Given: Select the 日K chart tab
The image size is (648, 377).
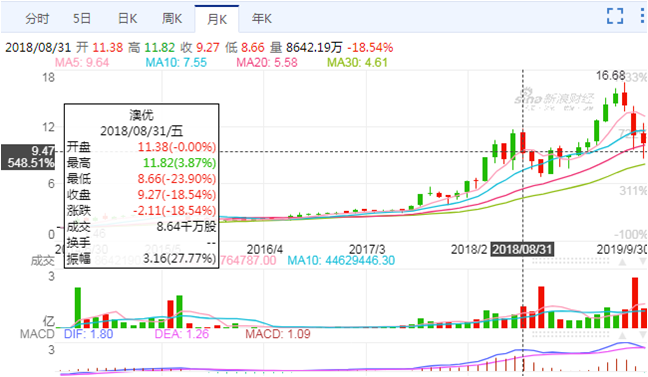Looking at the screenshot, I should (x=127, y=19).
